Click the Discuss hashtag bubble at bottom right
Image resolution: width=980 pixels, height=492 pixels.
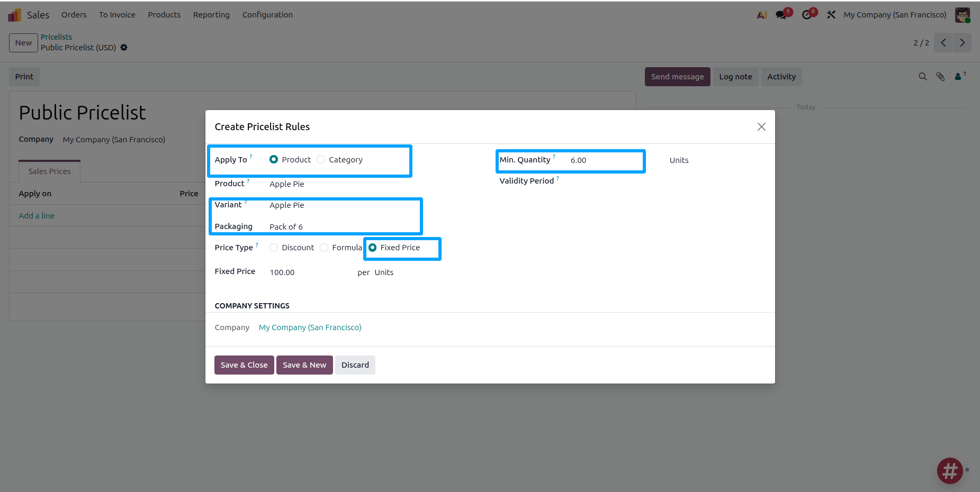pos(950,471)
